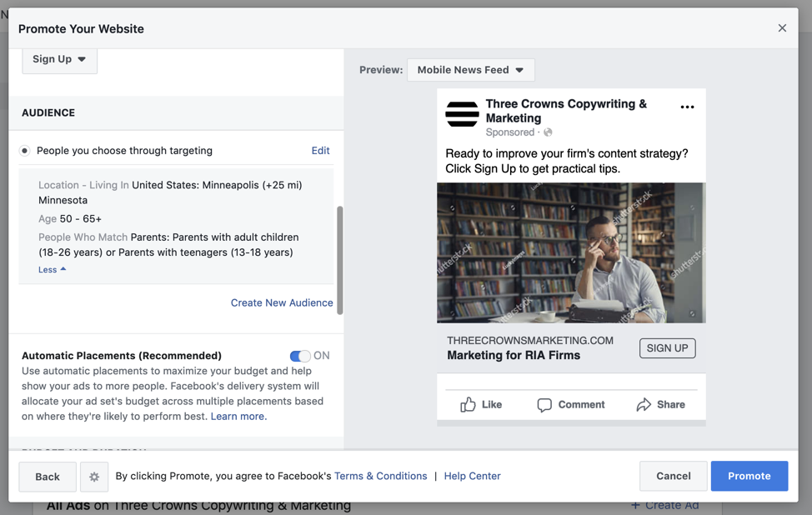The width and height of the screenshot is (812, 515).
Task: Collapse audience details with Less
Action: point(52,270)
